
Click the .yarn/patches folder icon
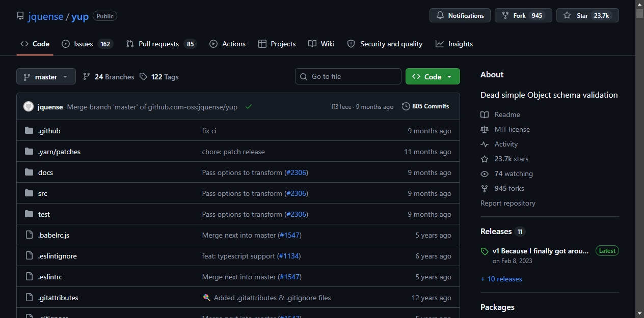pos(29,152)
